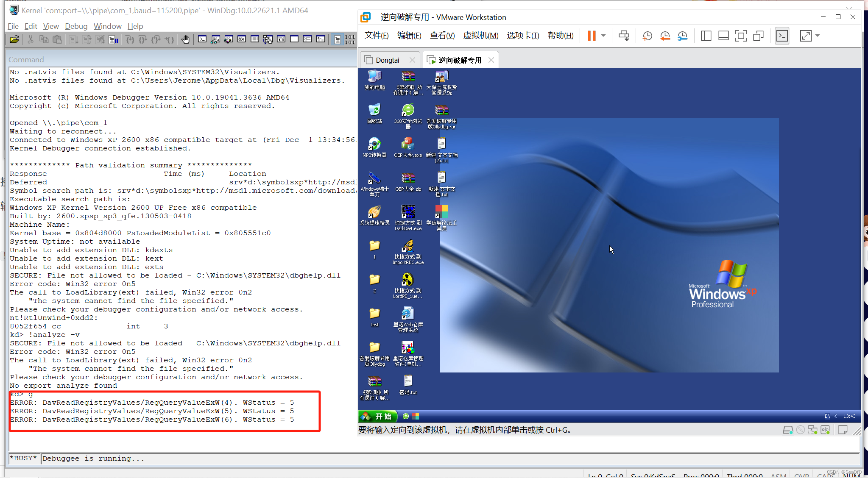This screenshot has height=478, width=868.
Task: Take a snapshot of the virtual machine
Action: coord(648,36)
